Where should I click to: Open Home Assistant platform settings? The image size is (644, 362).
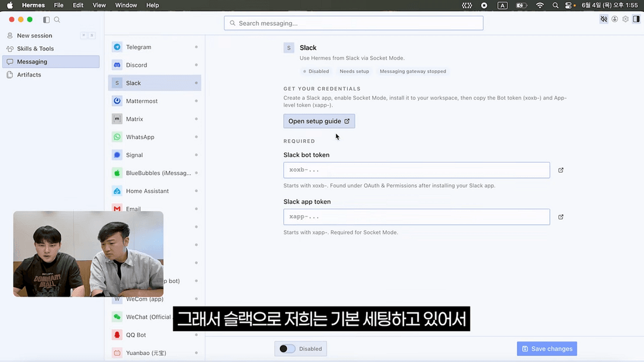(x=155, y=191)
